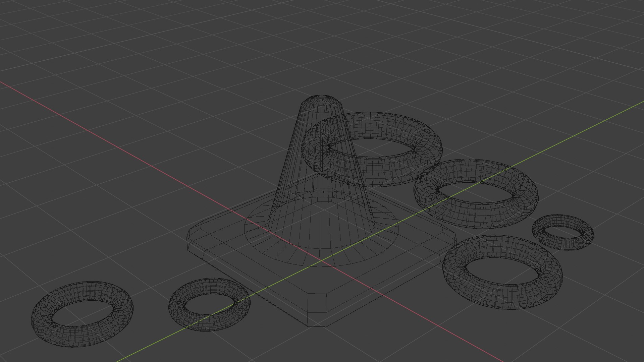Select the torus overlapping the cone's upper side

(372, 149)
